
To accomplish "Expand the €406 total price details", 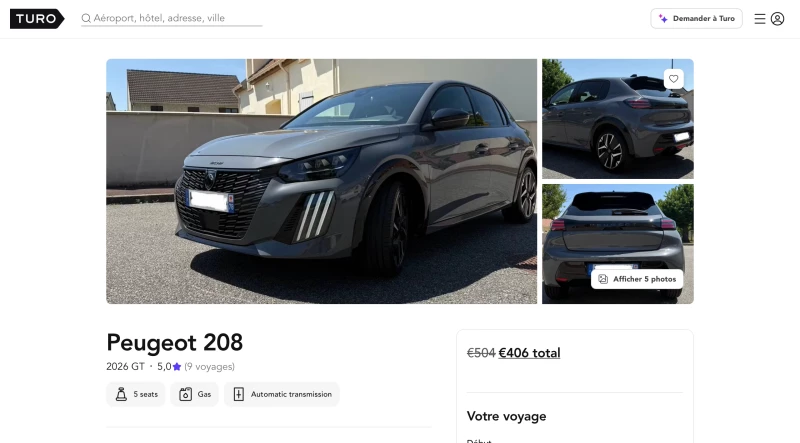I will click(x=529, y=353).
